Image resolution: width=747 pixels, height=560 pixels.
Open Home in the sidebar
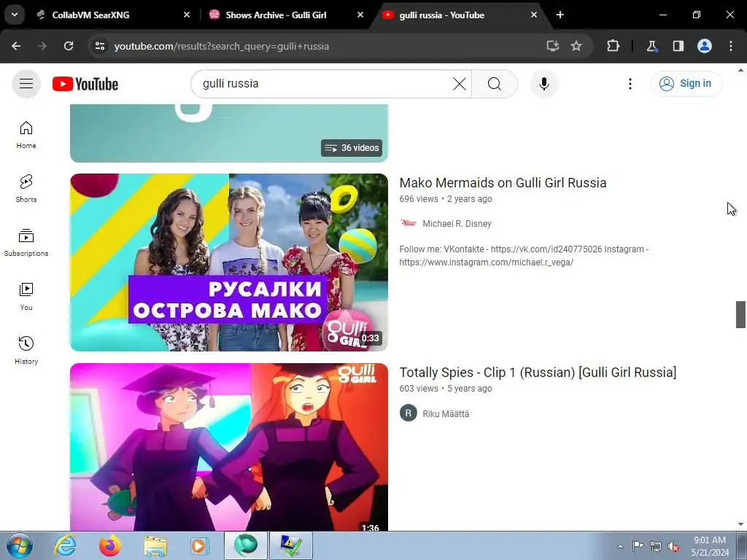[x=26, y=135]
